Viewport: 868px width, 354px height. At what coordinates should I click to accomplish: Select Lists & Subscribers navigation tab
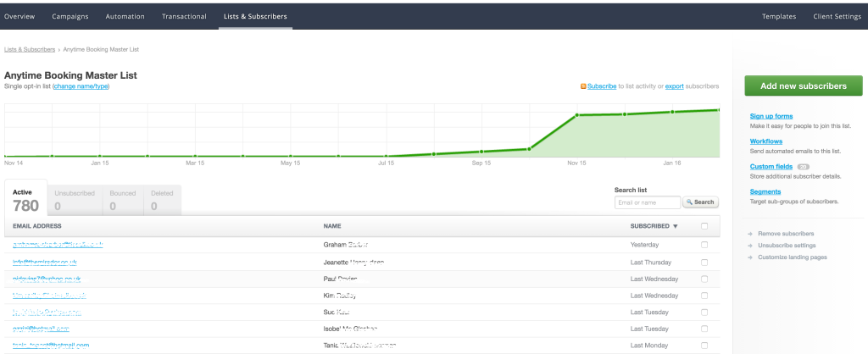255,17
